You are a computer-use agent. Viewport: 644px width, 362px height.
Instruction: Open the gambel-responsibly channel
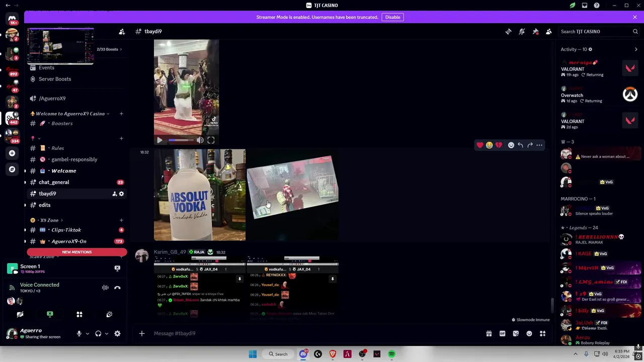click(75, 159)
